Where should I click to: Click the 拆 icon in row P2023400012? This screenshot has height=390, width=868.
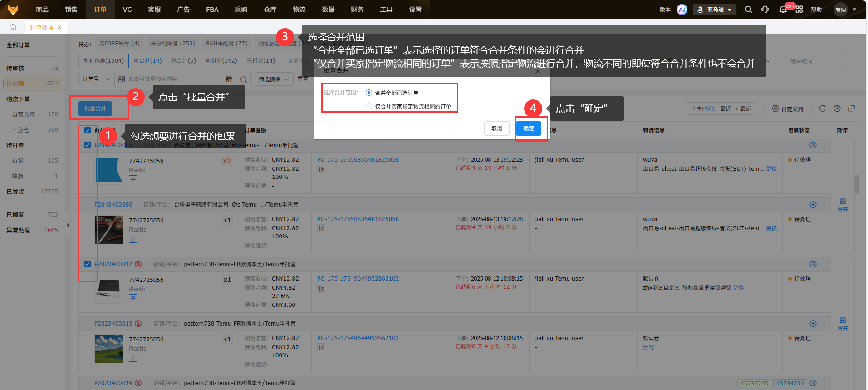point(321,288)
